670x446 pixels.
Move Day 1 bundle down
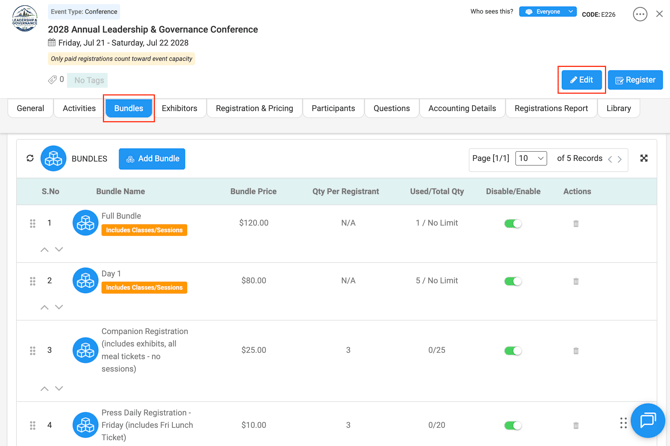(59, 307)
